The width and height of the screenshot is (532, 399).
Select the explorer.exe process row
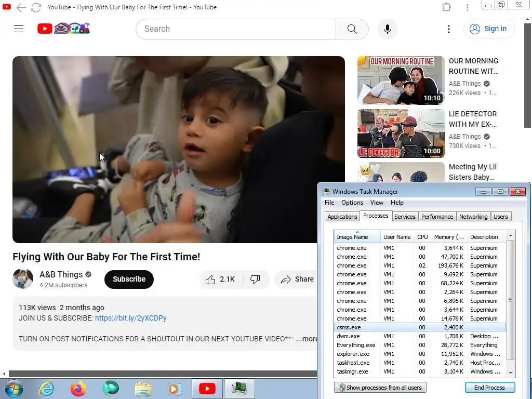tap(420, 354)
